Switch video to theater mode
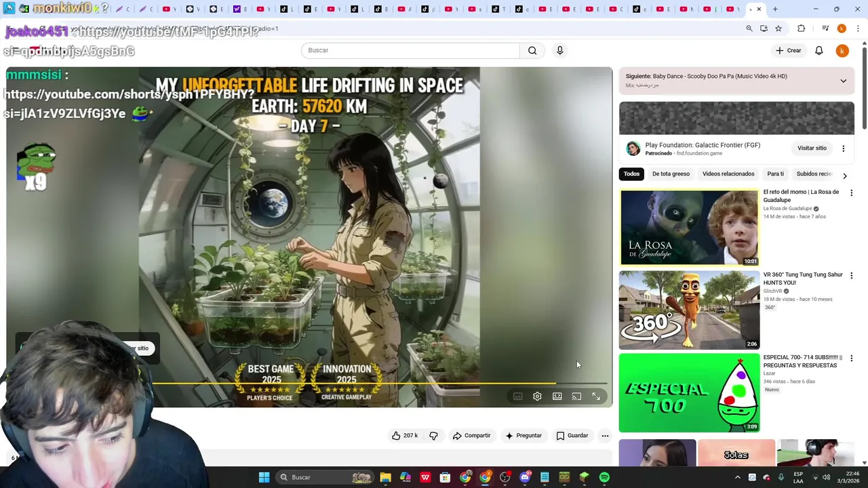This screenshot has height=488, width=868. click(557, 396)
